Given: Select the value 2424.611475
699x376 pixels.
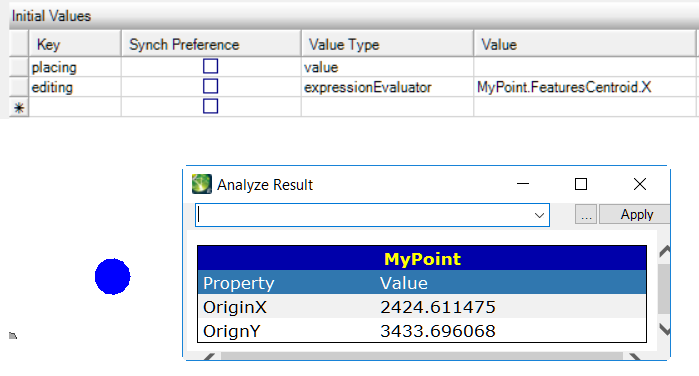Looking at the screenshot, I should (438, 307).
